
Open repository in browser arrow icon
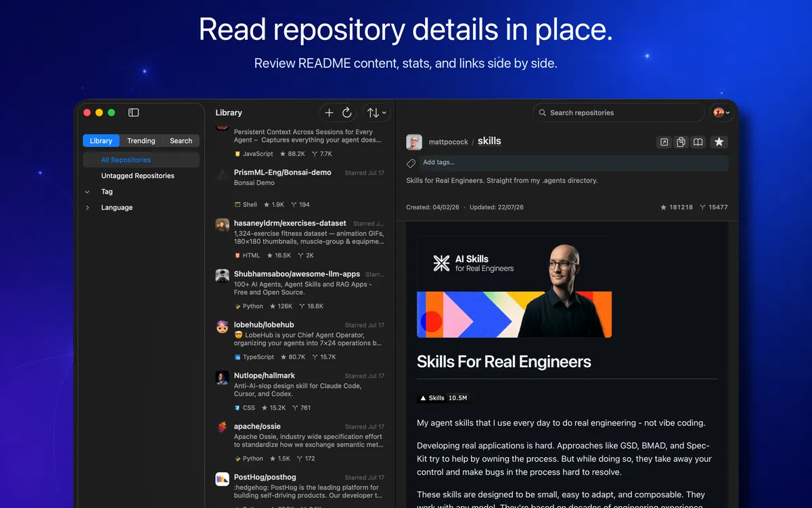coord(664,142)
